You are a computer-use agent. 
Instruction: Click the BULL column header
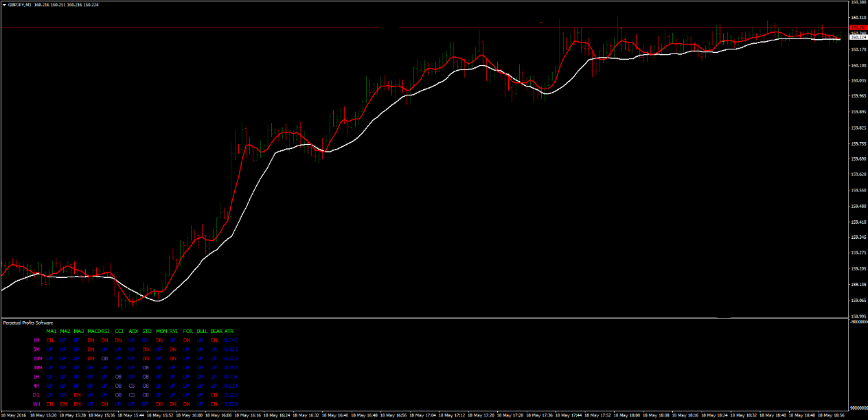pos(201,331)
